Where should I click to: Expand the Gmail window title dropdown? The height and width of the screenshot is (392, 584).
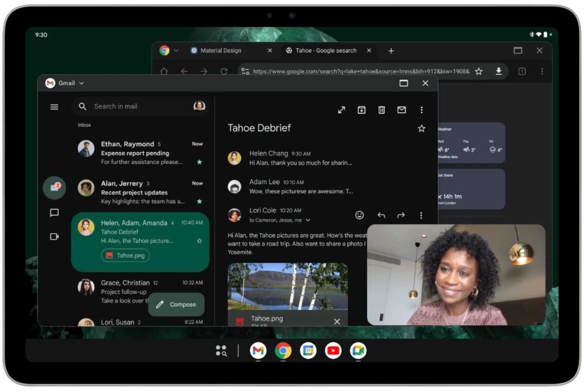pos(81,83)
